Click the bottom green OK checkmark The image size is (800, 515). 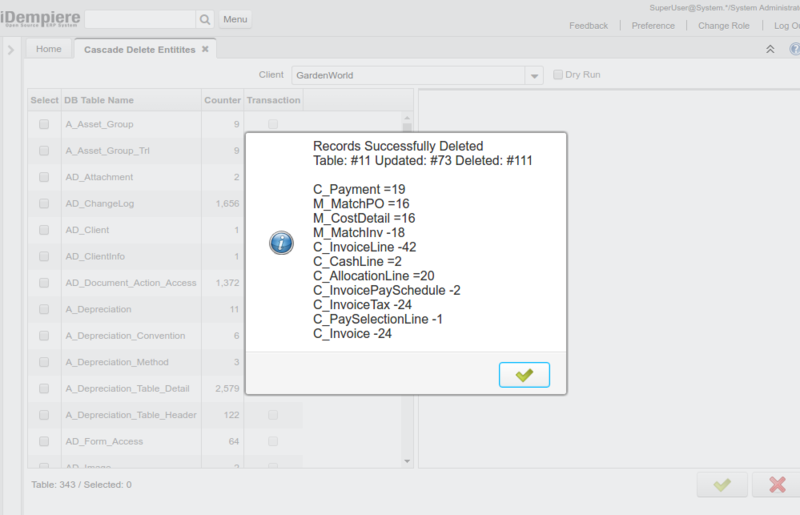point(722,485)
